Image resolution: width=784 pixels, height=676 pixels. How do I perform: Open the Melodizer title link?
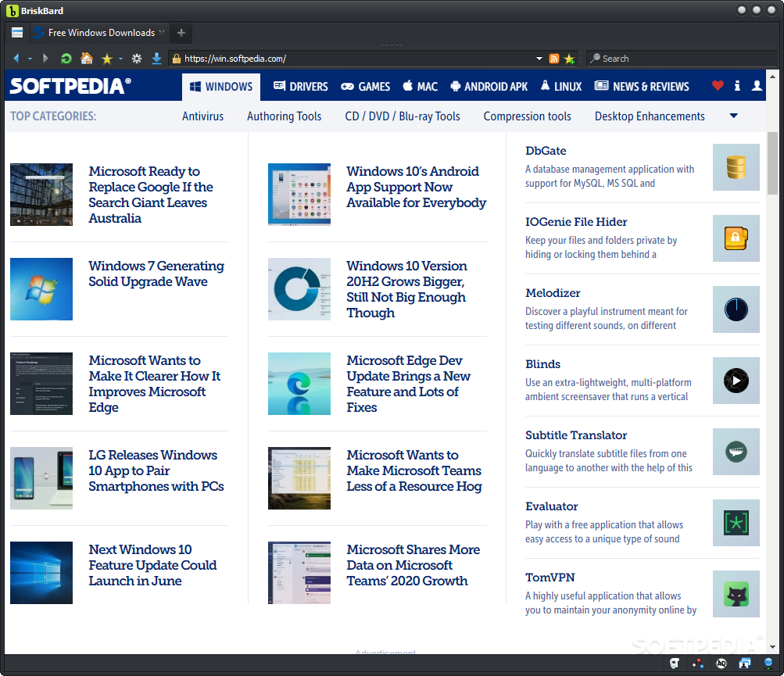(x=553, y=293)
